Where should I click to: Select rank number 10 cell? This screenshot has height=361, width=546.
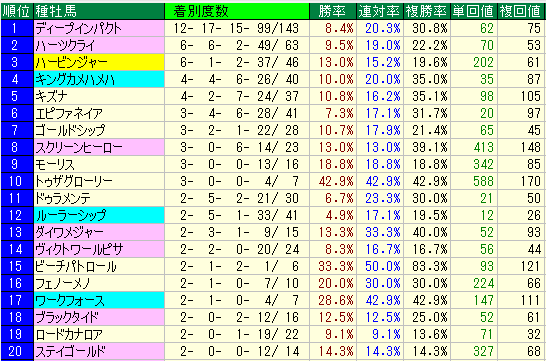coord(17,181)
